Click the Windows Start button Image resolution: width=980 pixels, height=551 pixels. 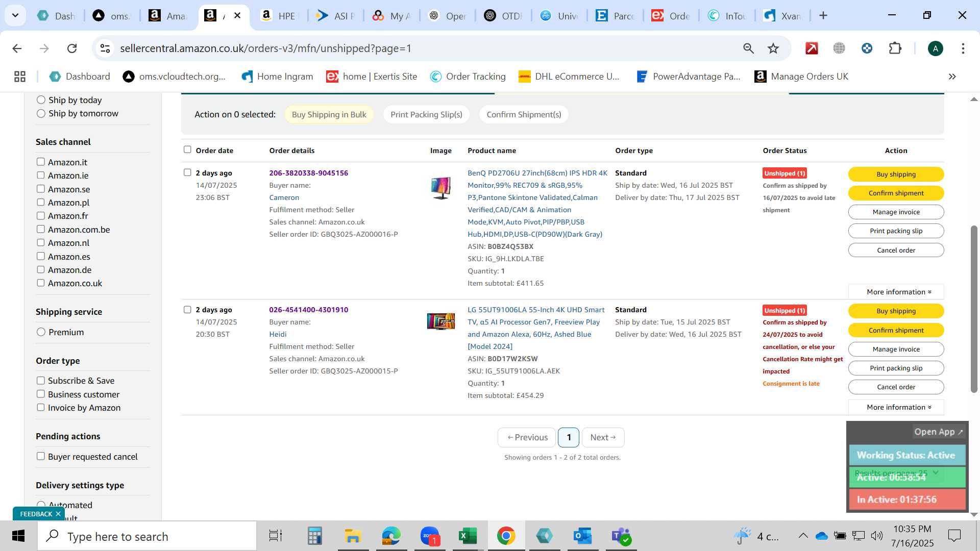point(18,536)
